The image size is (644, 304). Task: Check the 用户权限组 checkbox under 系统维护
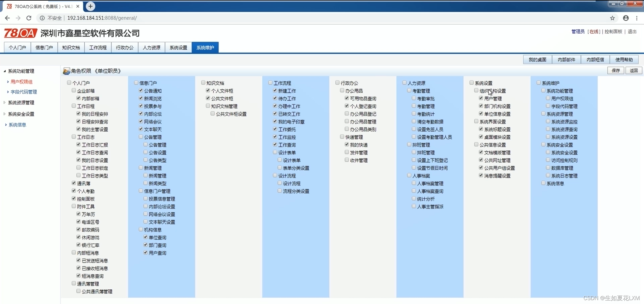point(548,98)
